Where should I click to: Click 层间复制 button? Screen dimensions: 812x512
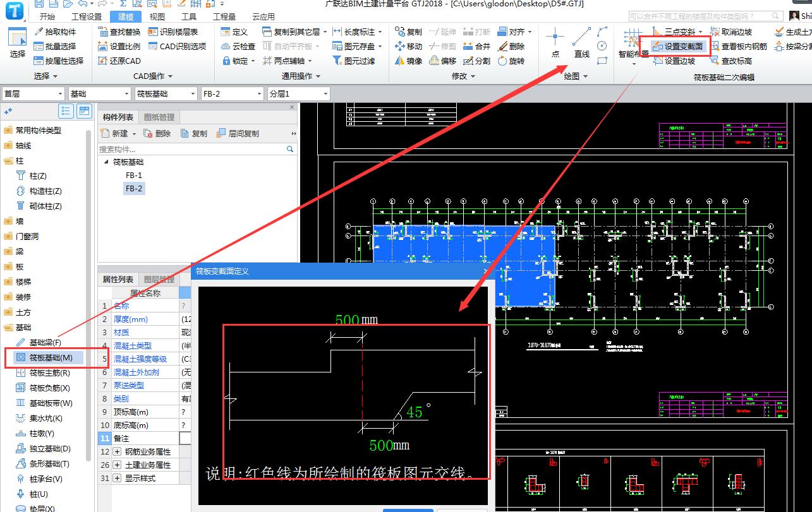(238, 133)
